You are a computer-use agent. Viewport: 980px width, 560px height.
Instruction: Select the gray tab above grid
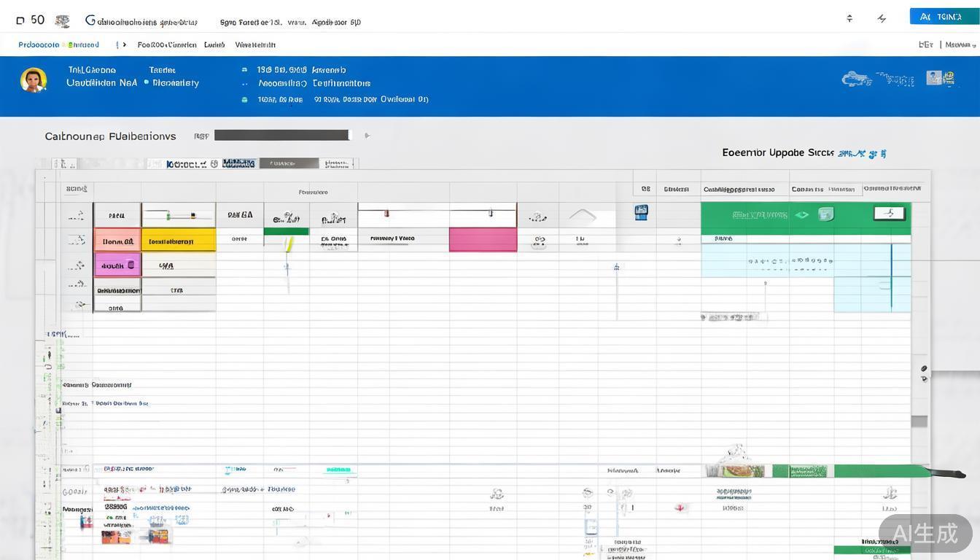pos(289,163)
